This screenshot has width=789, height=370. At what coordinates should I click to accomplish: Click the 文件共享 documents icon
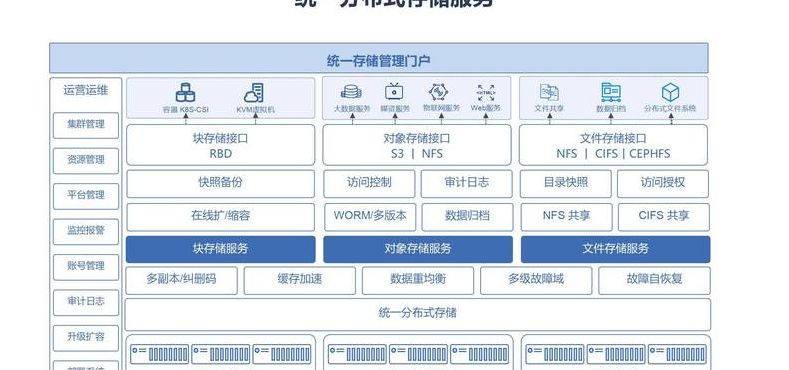pyautogui.click(x=549, y=92)
